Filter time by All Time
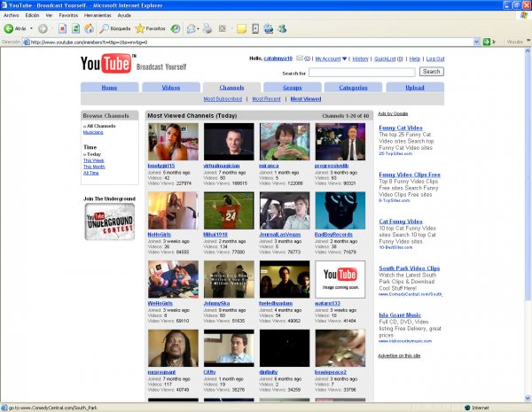This screenshot has width=532, height=412. pyautogui.click(x=91, y=173)
